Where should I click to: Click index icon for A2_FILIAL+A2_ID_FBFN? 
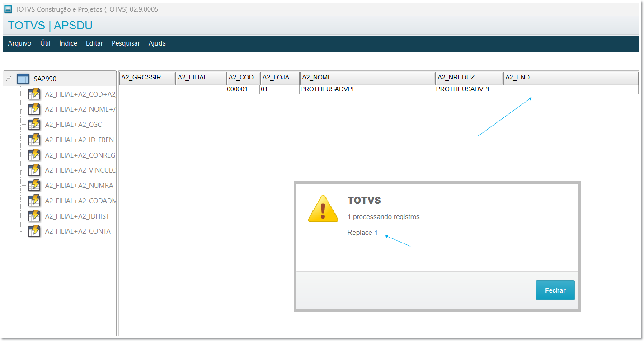(34, 140)
